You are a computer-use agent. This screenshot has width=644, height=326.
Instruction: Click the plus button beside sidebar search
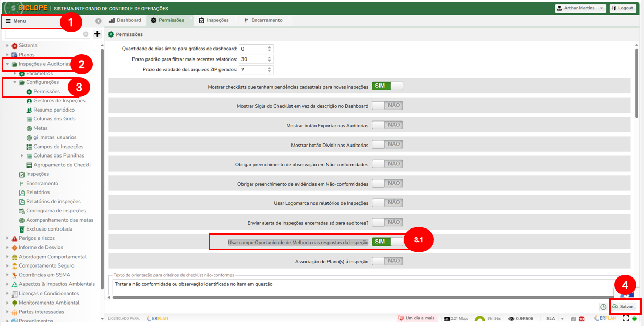point(97,34)
